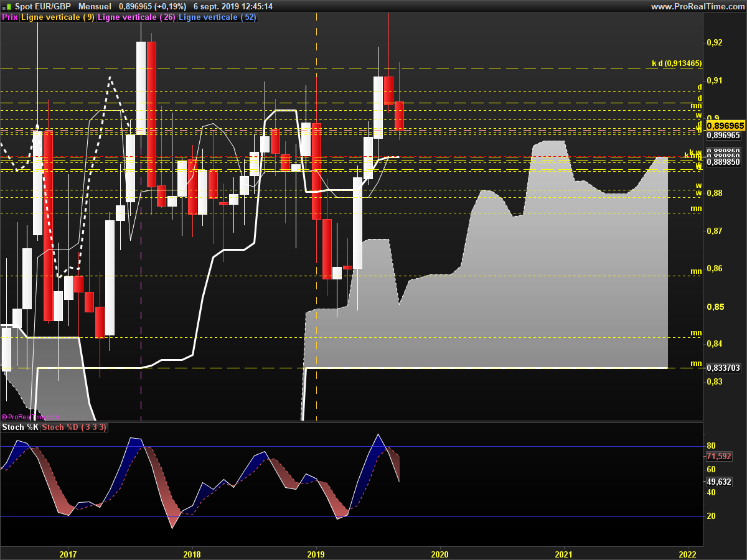The width and height of the screenshot is (747, 560).
Task: Click the 40 level on stochastic axis
Action: pos(711,493)
